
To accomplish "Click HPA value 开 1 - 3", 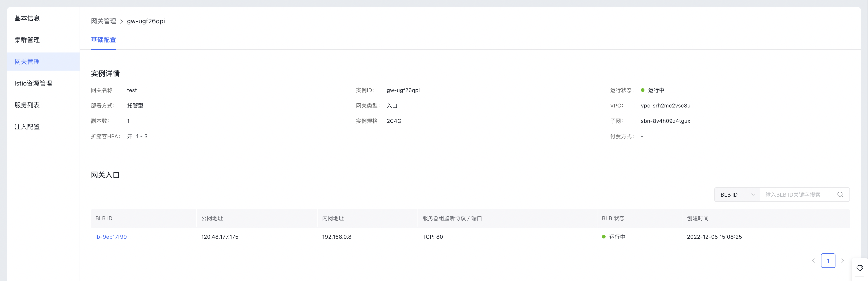I will [x=137, y=136].
